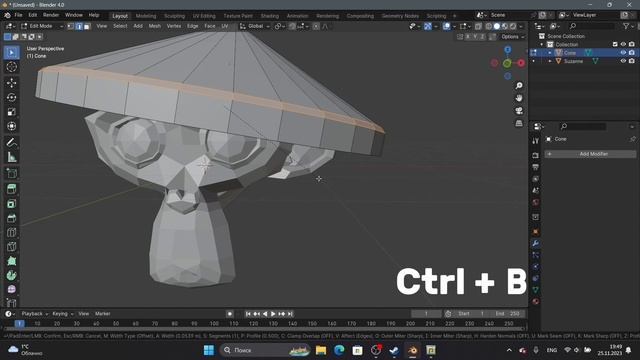Screen dimensions: 640x360
Task: Select the Knife tool
Action: coord(11,247)
